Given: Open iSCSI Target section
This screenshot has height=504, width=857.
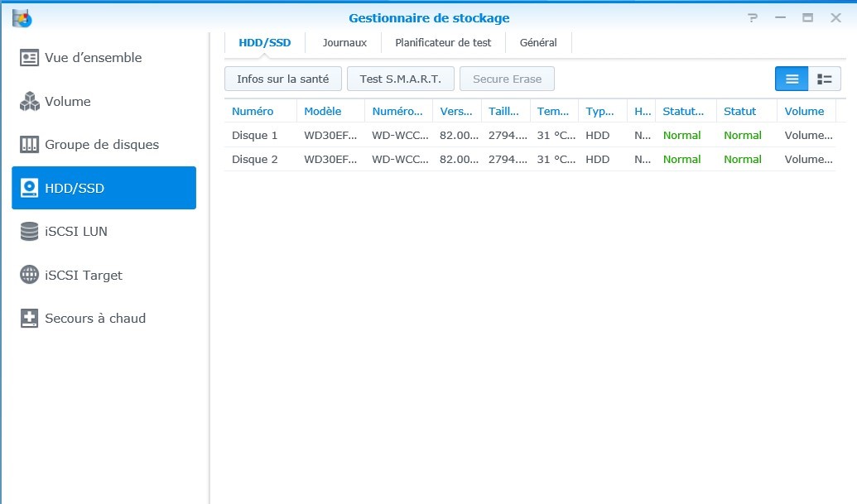Looking at the screenshot, I should [x=104, y=275].
